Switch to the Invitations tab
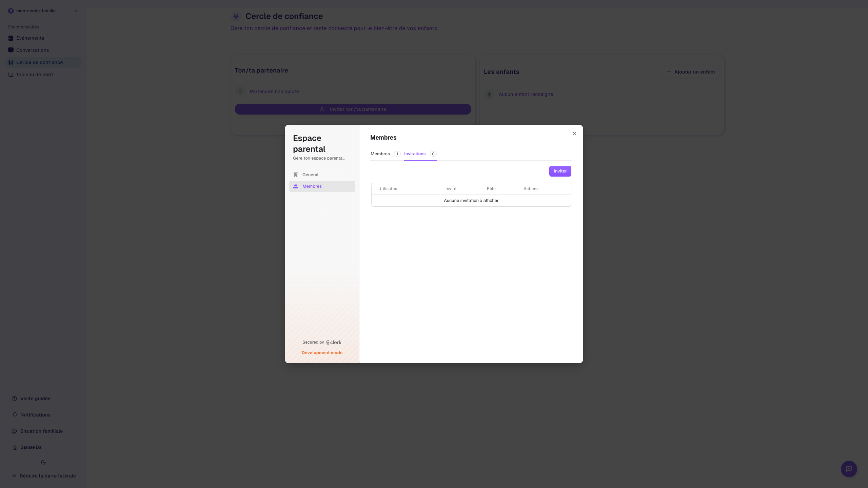Screen dimensions: 868x488 coord(415,154)
